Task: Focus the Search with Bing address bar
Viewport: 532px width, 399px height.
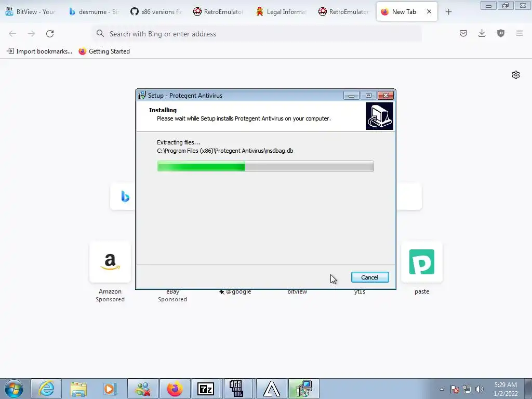Action: pos(257,34)
